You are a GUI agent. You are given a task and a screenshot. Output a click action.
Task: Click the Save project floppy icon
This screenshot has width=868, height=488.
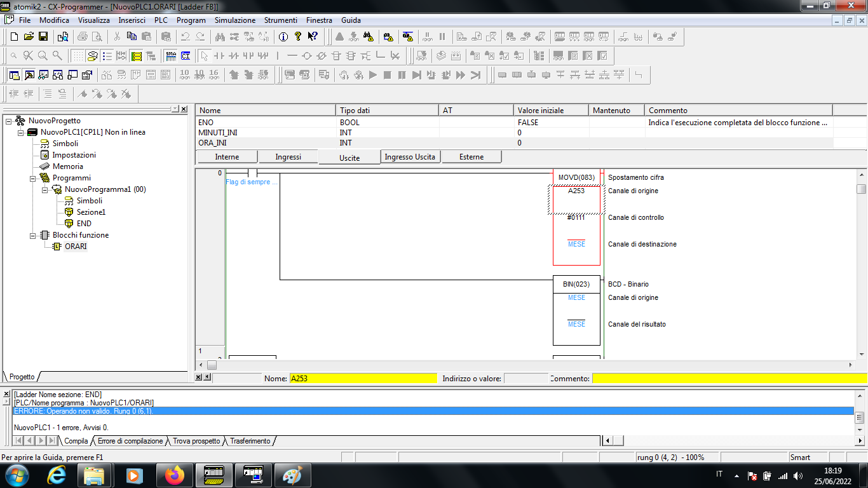tap(43, 37)
